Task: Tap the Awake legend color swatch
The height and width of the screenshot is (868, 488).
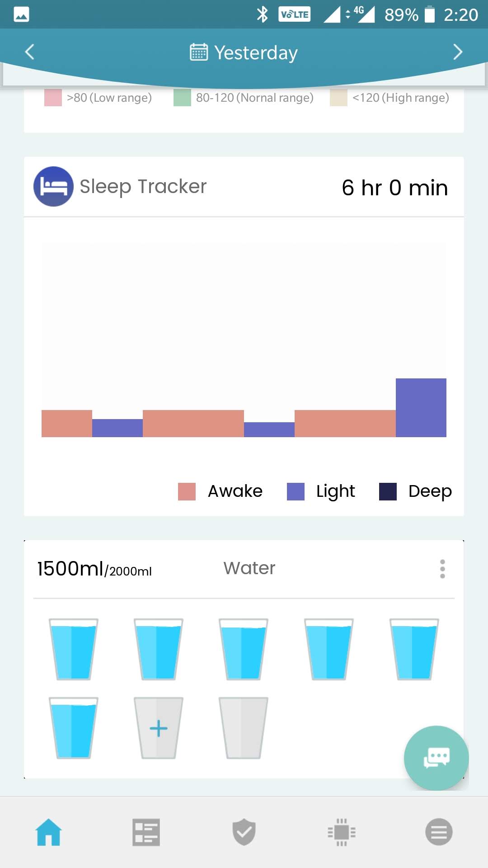Action: [x=187, y=491]
